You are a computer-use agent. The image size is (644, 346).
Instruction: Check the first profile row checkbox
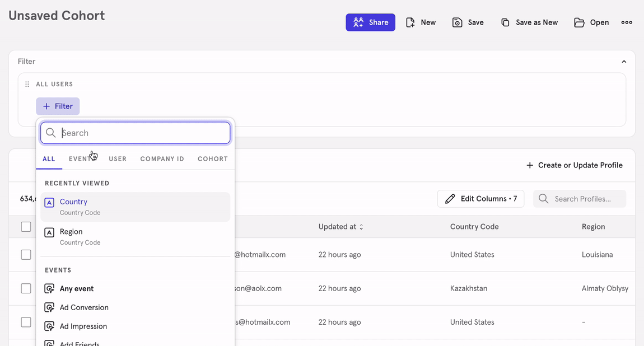pyautogui.click(x=26, y=255)
